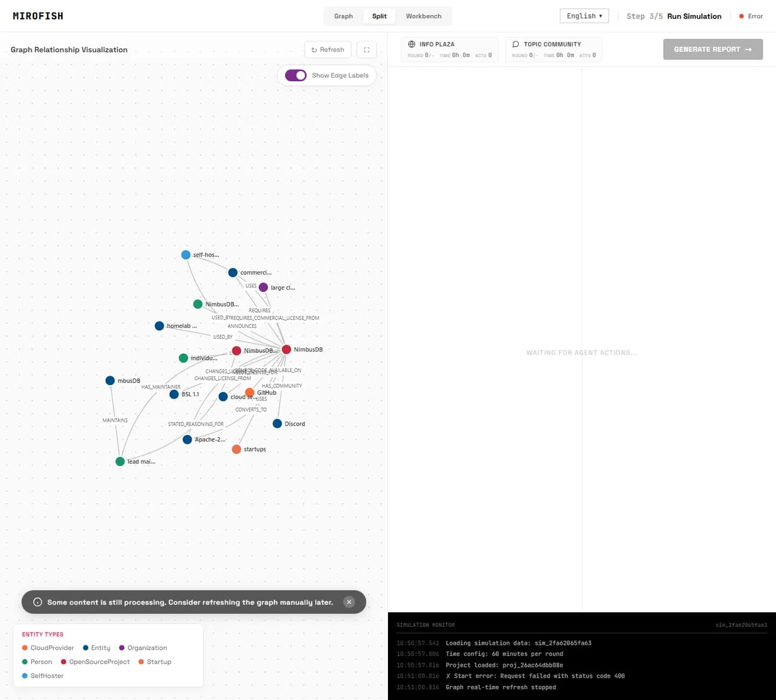The width and height of the screenshot is (776, 700).
Task: Open the English language dropdown
Action: pyautogui.click(x=584, y=16)
